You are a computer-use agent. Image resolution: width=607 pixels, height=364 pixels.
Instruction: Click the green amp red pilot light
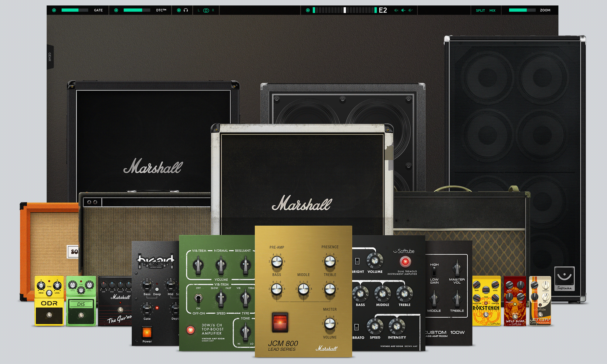(191, 330)
